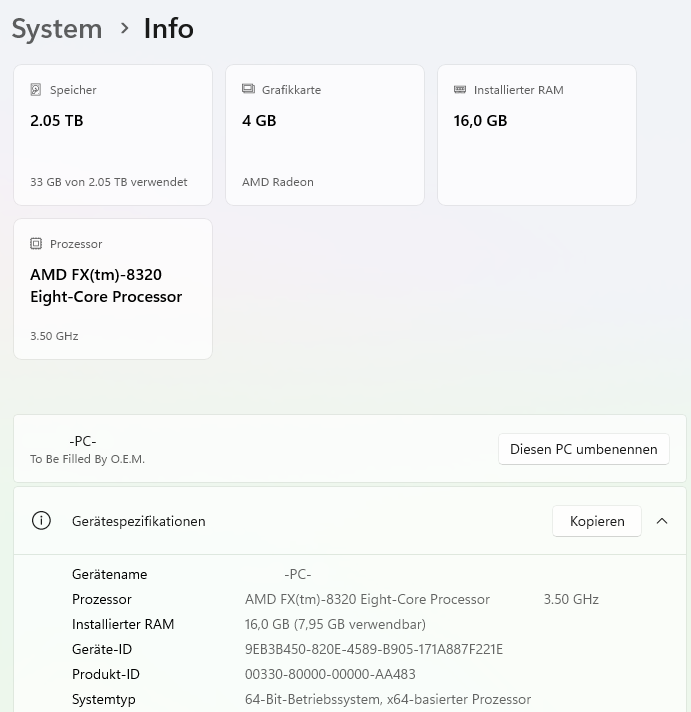The image size is (691, 712).
Task: Click the Gerätespezifikationen info icon
Action: 41,520
